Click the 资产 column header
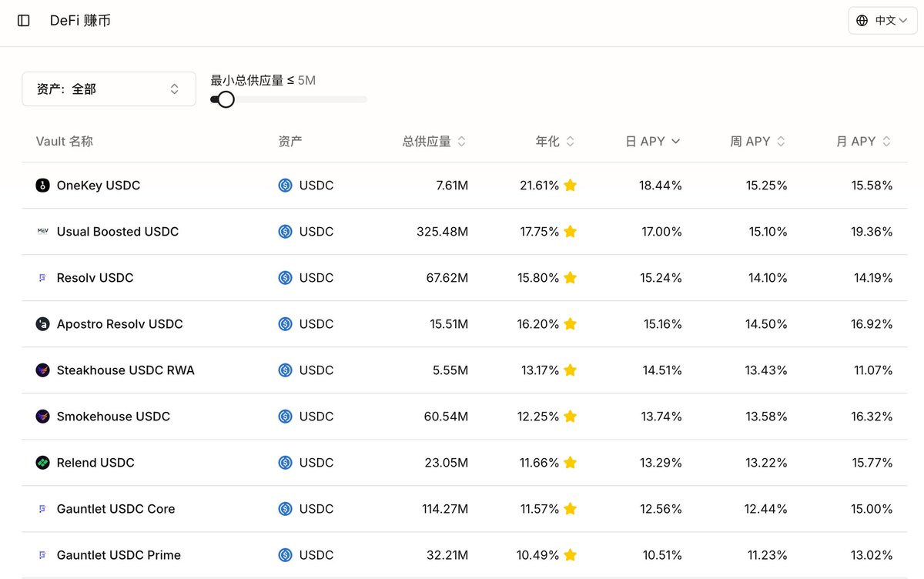The height and width of the screenshot is (579, 924). click(x=290, y=142)
